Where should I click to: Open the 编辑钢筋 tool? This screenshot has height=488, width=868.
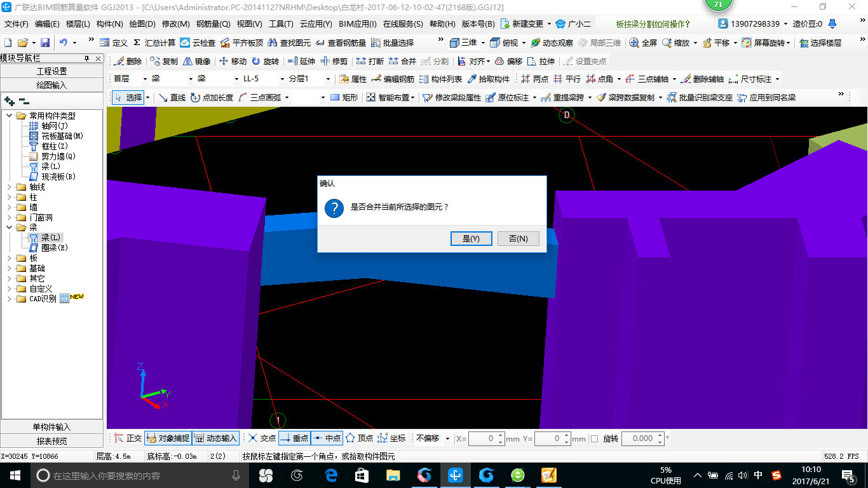click(393, 79)
